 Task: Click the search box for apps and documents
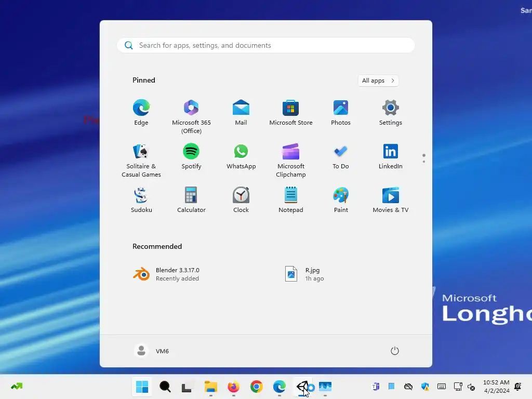[x=265, y=45]
